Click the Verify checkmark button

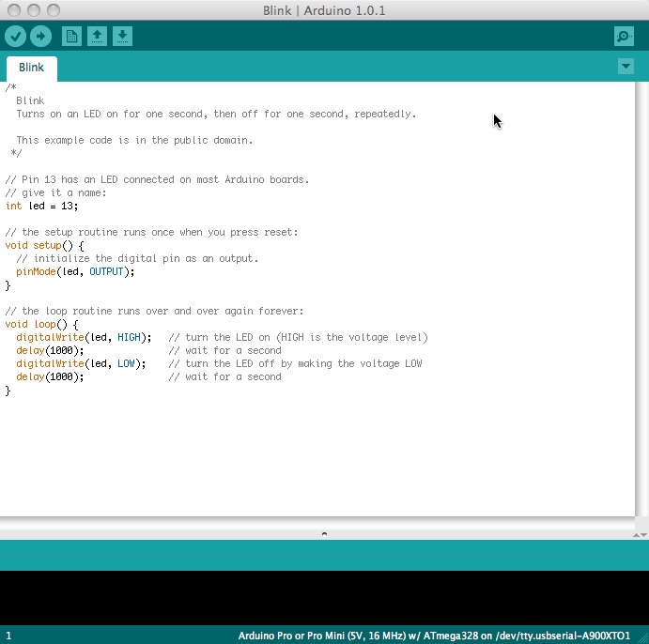pos(15,36)
